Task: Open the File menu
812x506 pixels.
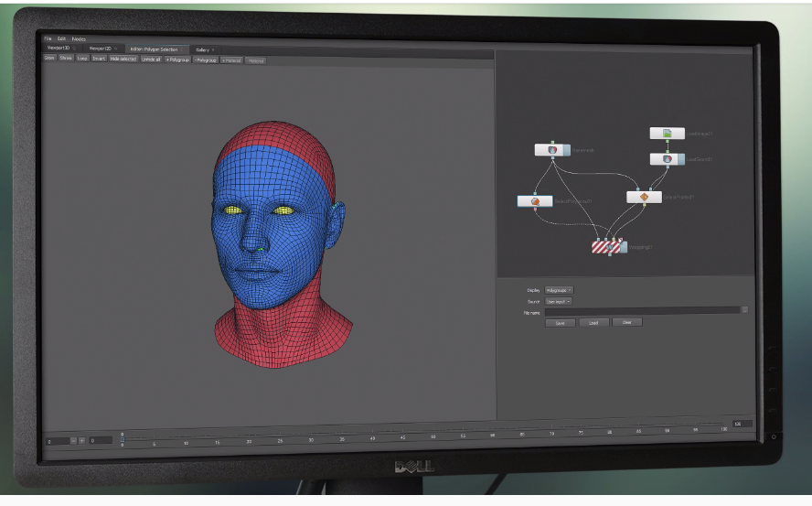Action: 48,38
